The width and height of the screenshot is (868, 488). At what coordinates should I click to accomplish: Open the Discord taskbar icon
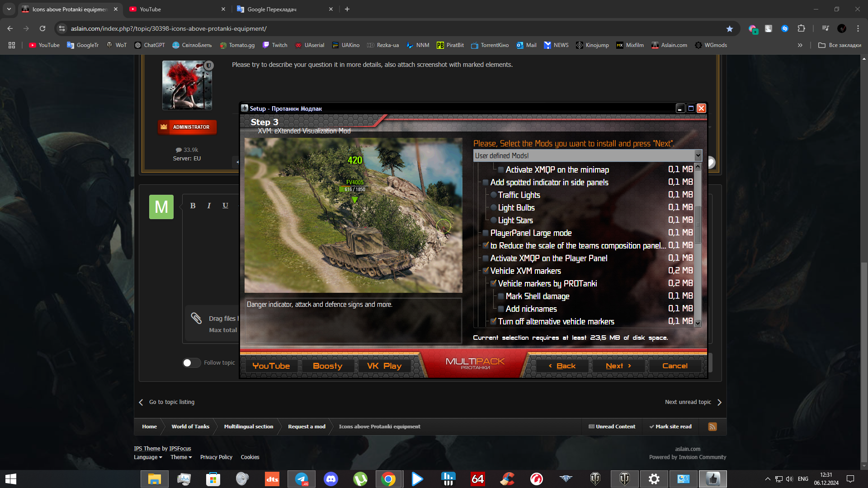[331, 479]
